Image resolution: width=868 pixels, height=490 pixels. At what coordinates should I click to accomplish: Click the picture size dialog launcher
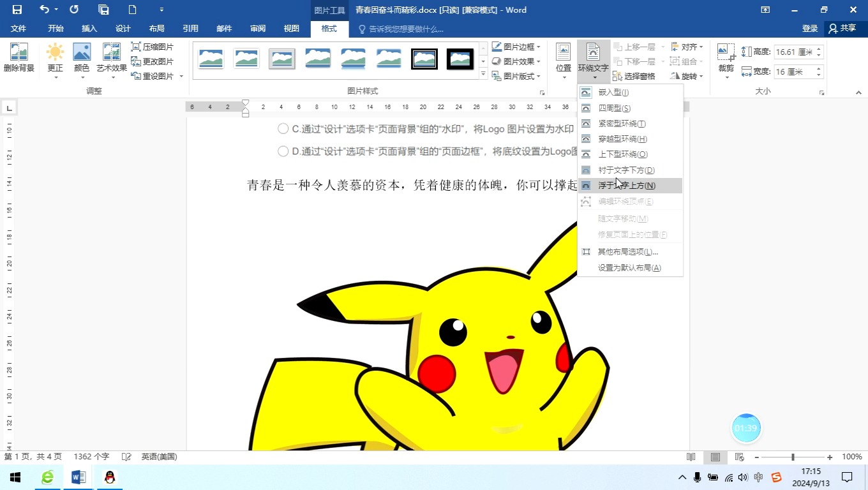click(823, 93)
